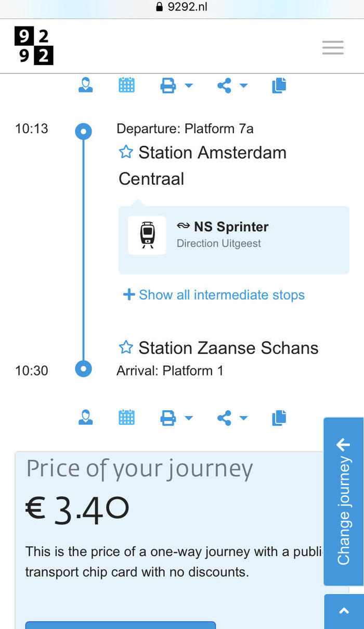Click the scroll-to-top arrow button

click(x=344, y=611)
